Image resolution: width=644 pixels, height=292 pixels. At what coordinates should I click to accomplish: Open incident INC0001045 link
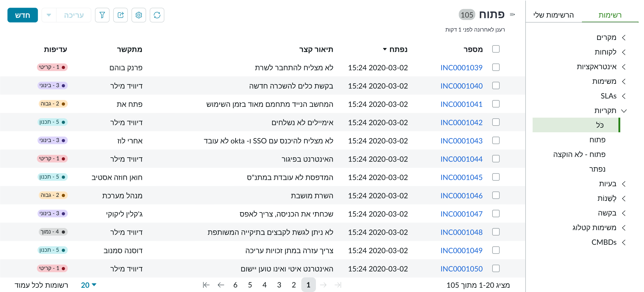point(461,177)
